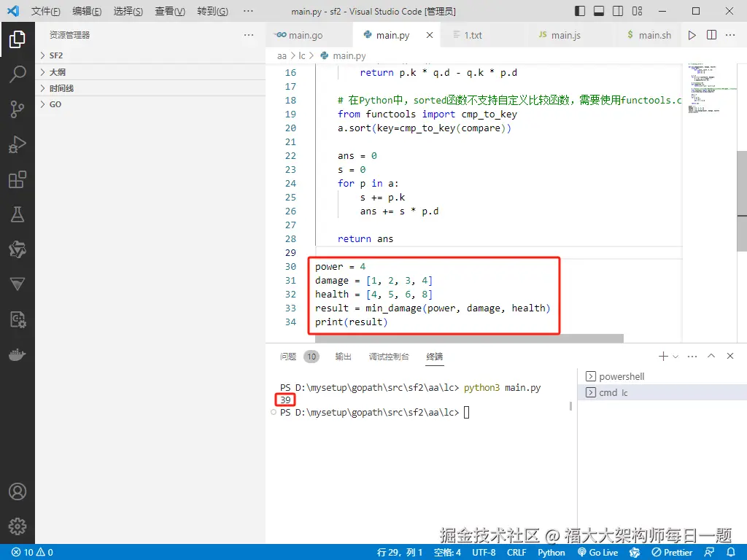Open Source Control view
747x560 pixels.
(18, 109)
